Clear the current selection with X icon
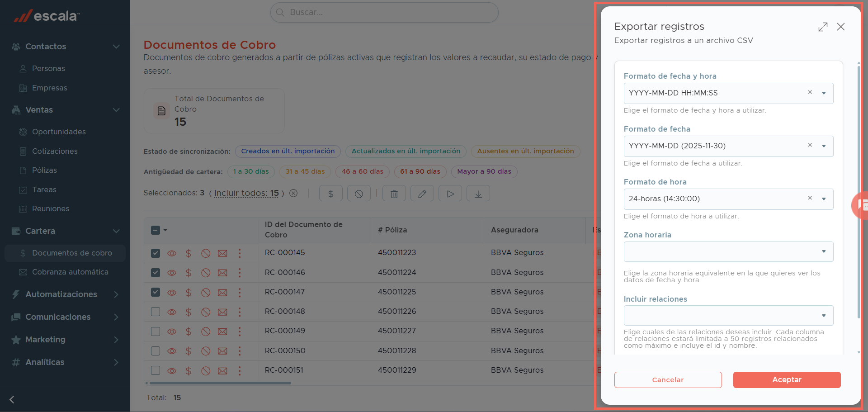 click(x=293, y=193)
